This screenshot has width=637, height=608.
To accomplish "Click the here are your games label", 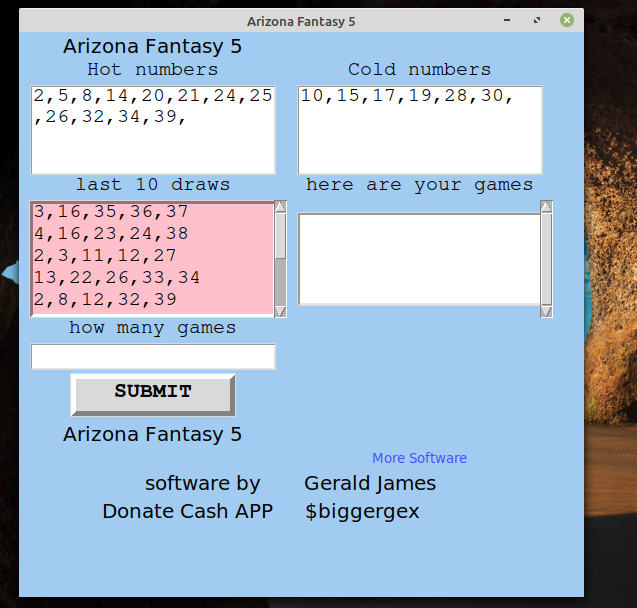I will (x=419, y=185).
